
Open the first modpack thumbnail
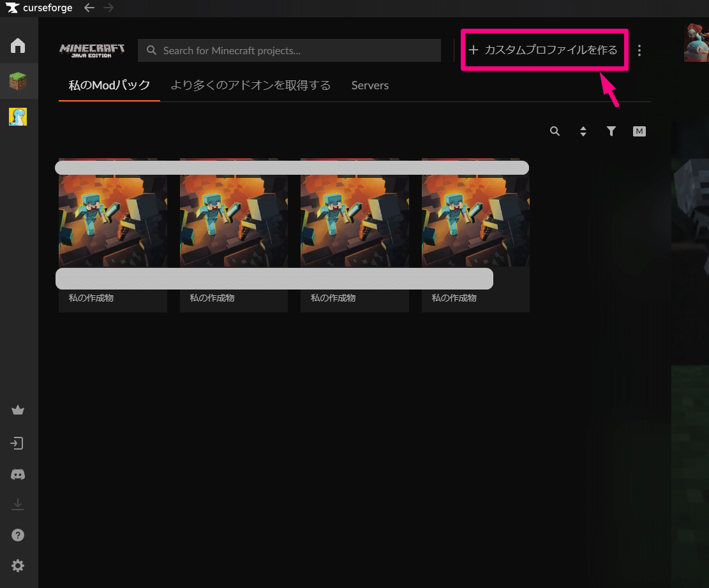tap(113, 212)
